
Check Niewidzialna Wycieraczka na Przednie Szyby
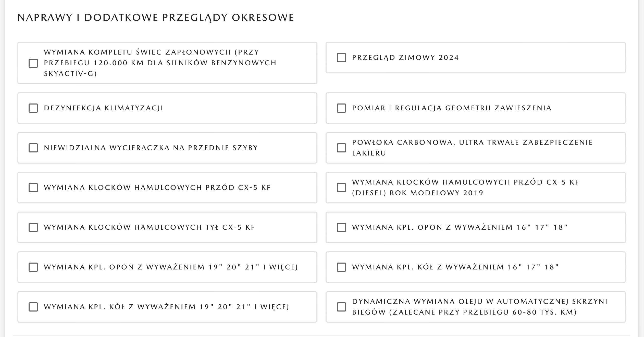tap(33, 148)
